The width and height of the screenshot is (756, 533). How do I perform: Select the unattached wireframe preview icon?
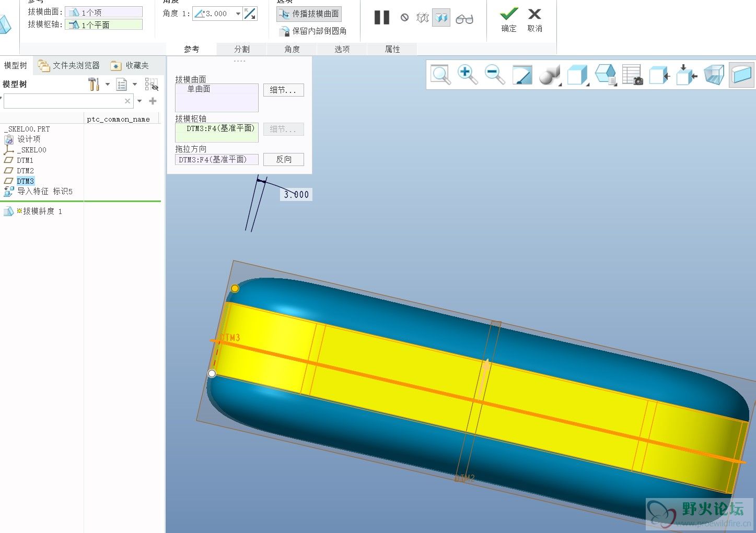pos(422,18)
